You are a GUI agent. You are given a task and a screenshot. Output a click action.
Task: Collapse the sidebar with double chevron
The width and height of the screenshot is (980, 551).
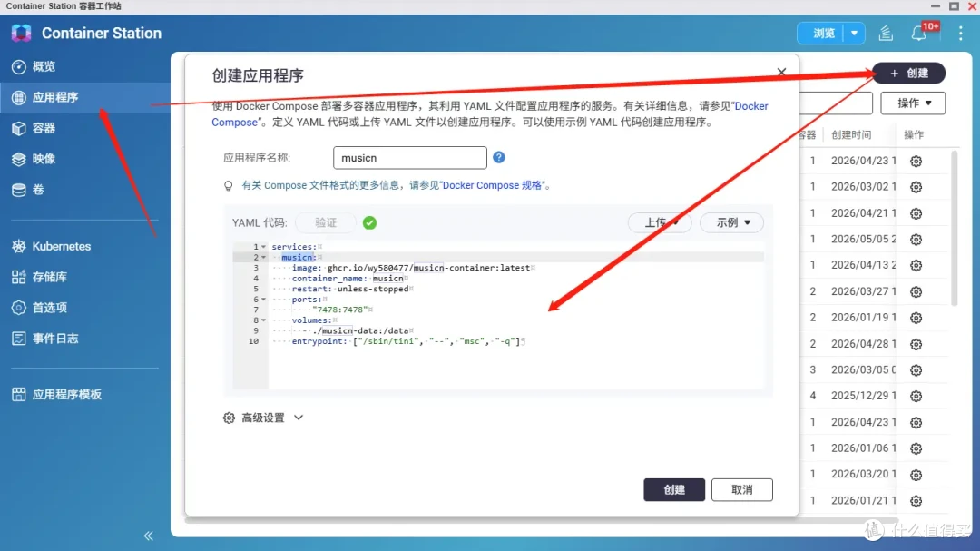(148, 536)
